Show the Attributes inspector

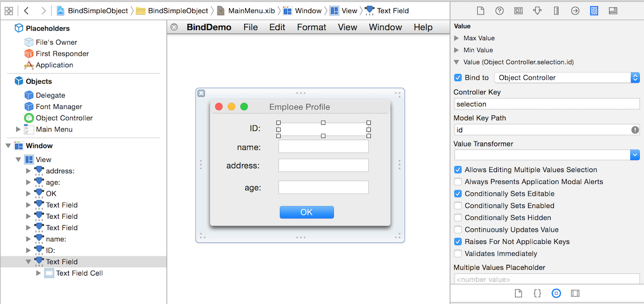537,10
